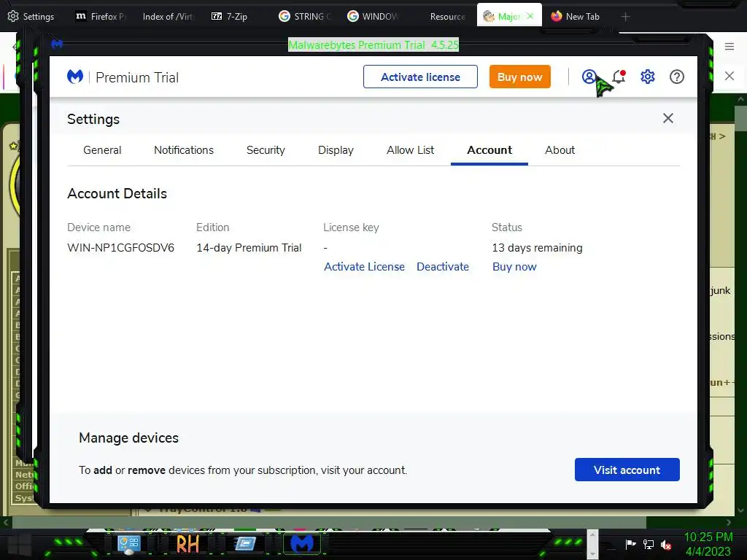This screenshot has width=747, height=560.
Task: Click the Visit account button
Action: (x=627, y=470)
